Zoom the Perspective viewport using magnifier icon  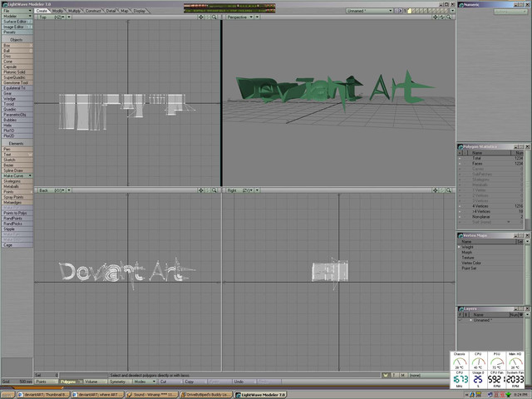click(x=449, y=17)
